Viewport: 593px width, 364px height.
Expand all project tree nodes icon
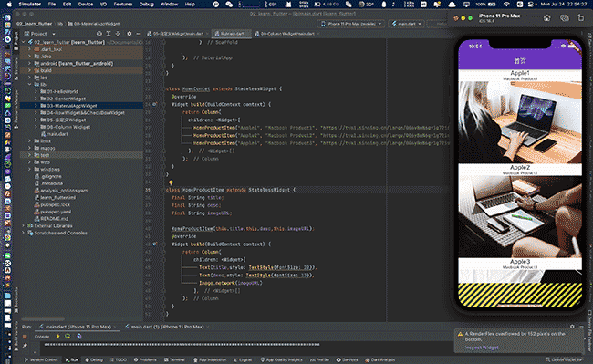(109, 34)
